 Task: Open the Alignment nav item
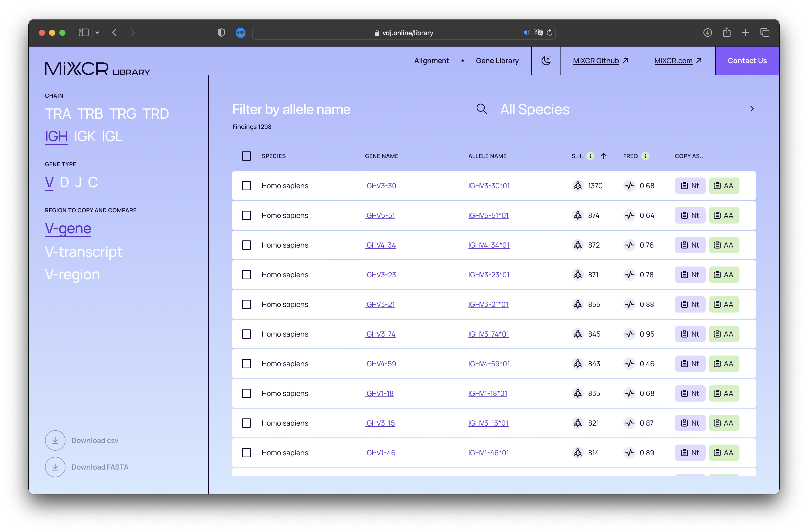[x=432, y=61]
